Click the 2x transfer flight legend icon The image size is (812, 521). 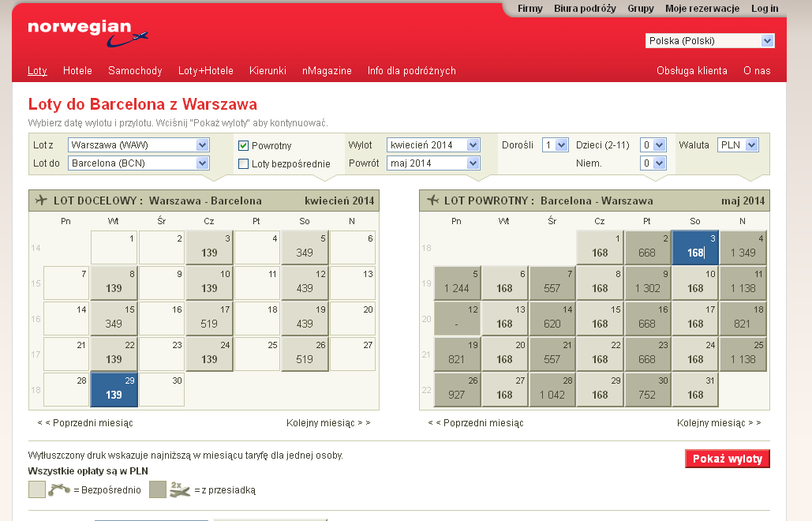coord(180,489)
